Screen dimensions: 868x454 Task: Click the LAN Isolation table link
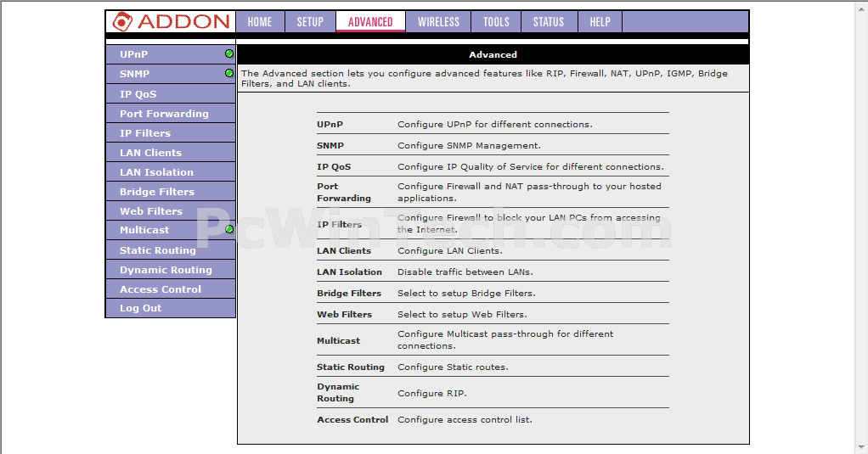pyautogui.click(x=349, y=272)
